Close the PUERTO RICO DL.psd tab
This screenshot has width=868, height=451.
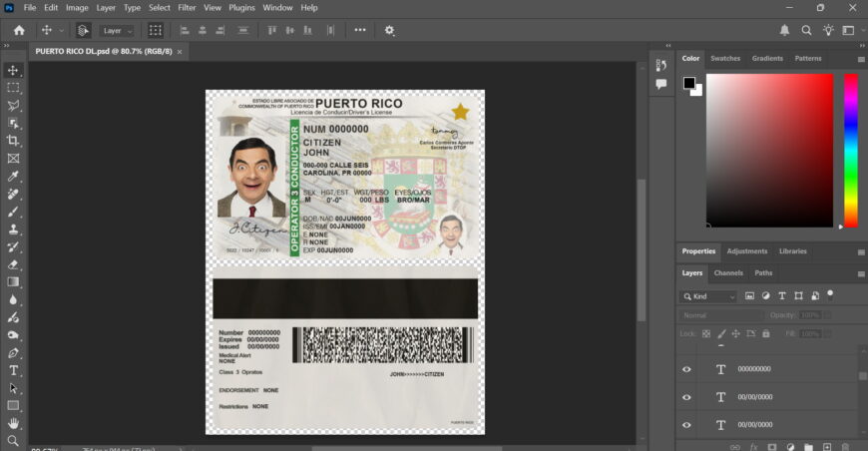click(x=180, y=52)
